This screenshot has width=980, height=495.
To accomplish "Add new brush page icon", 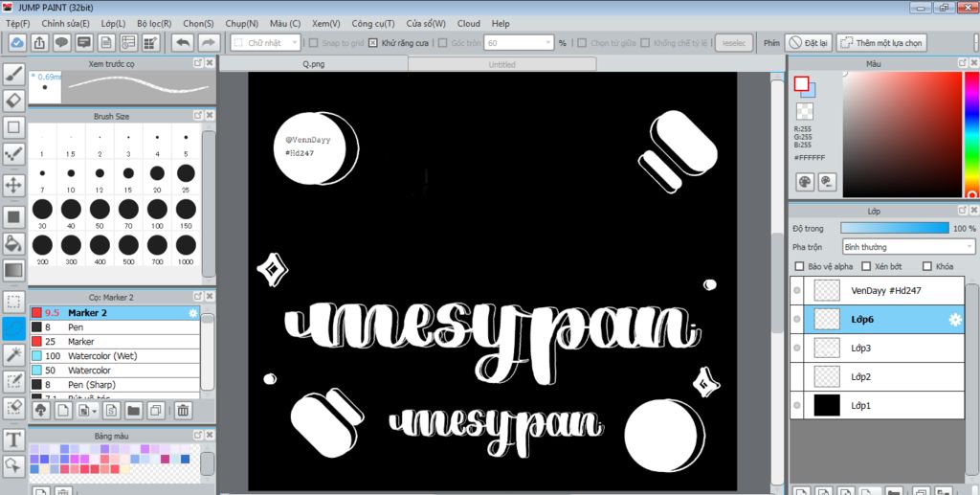I will tap(62, 411).
